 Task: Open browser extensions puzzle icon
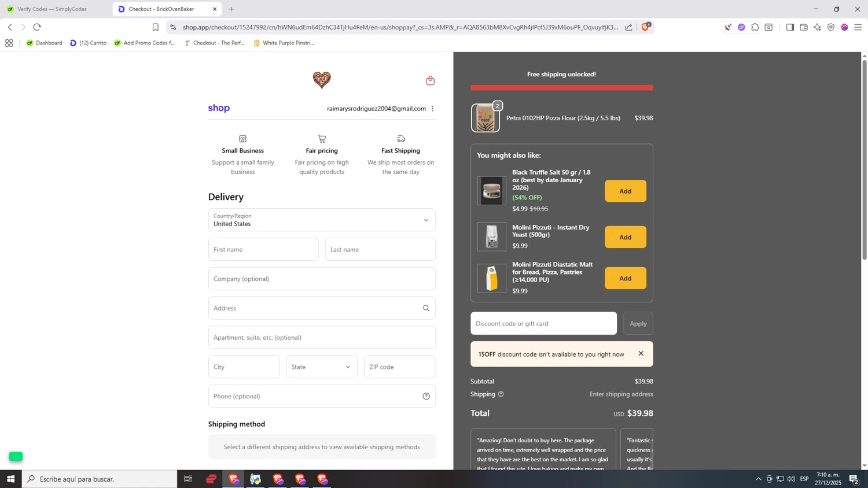pyautogui.click(x=755, y=27)
